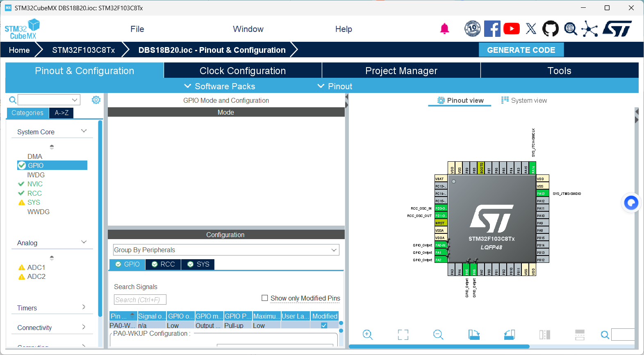644x355 pixels.
Task: Select WWDG in System Core
Action: click(38, 212)
